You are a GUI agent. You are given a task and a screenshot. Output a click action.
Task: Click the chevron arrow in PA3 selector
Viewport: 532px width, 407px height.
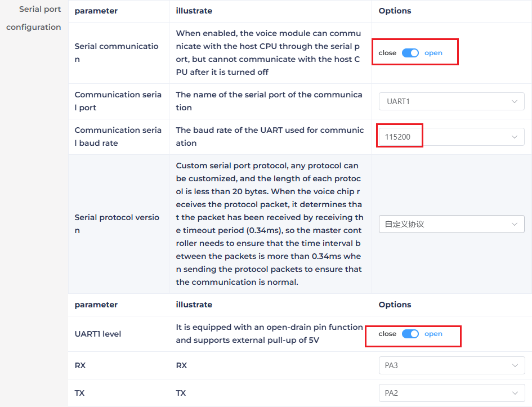click(515, 365)
